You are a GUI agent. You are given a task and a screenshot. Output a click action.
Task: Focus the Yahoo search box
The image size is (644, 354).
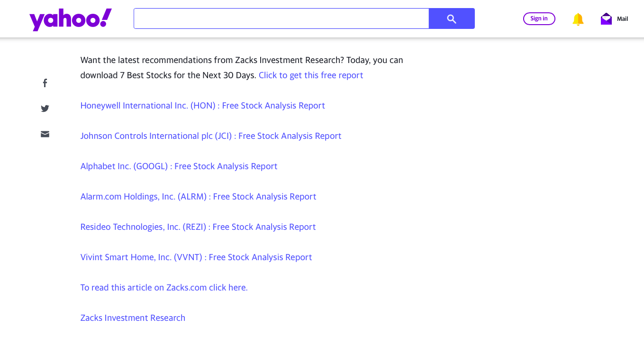[281, 18]
